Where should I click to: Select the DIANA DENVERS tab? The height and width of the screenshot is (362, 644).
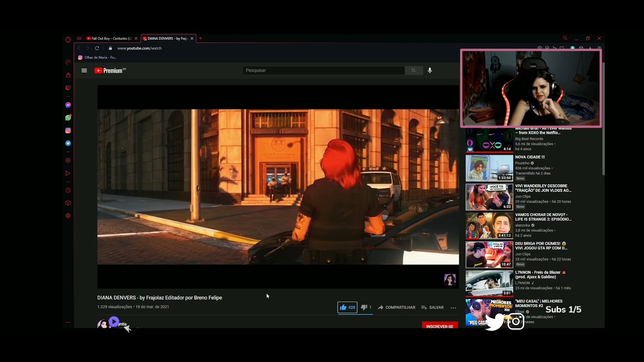click(x=167, y=38)
